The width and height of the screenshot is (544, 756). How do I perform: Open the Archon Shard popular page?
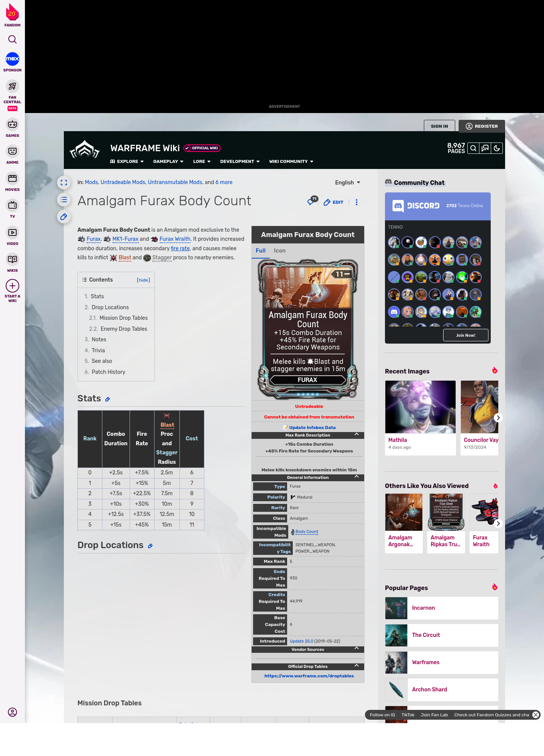(x=442, y=689)
